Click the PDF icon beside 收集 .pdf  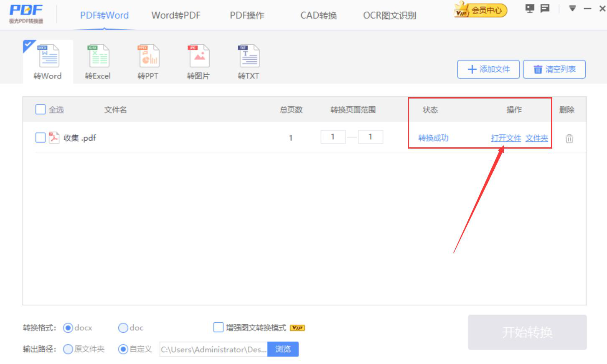[x=54, y=137]
